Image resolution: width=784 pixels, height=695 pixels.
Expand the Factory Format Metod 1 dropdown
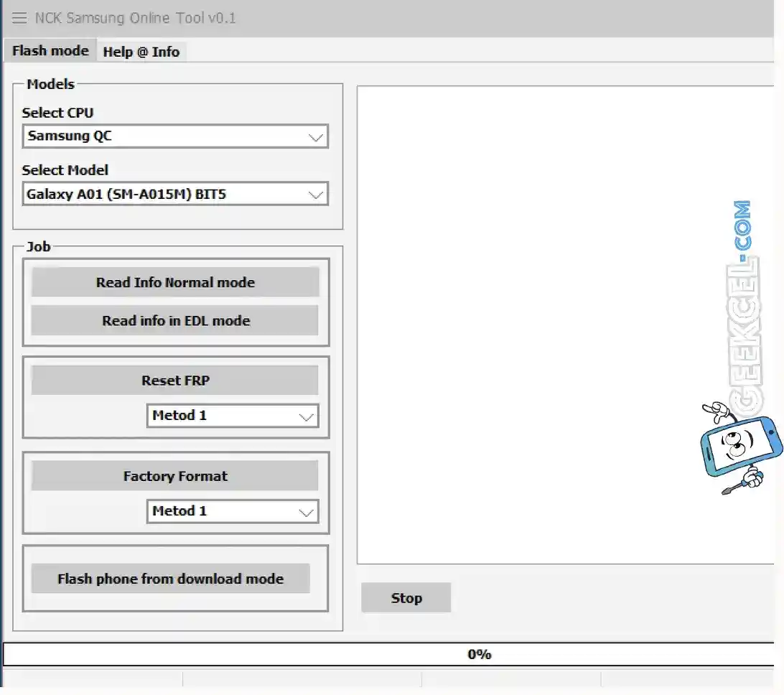[307, 511]
